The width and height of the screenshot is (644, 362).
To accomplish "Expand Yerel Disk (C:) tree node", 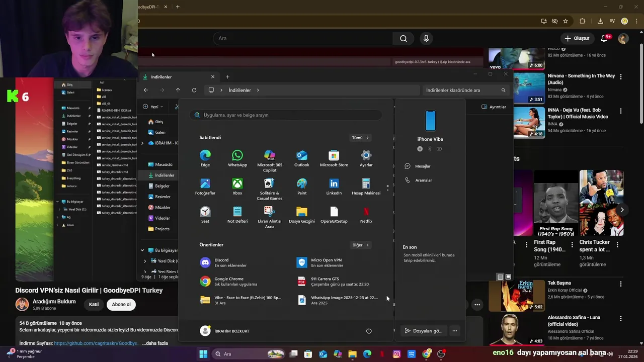I will pos(145,261).
